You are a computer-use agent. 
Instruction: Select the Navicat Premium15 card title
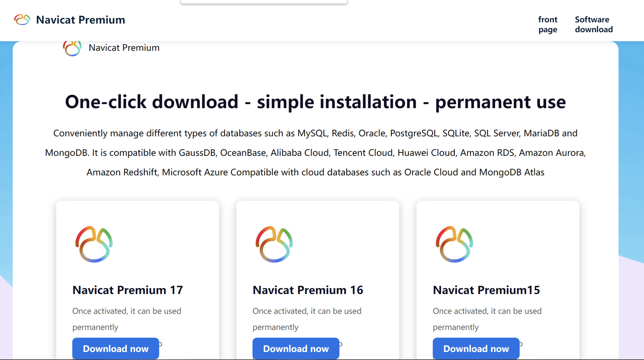(487, 290)
